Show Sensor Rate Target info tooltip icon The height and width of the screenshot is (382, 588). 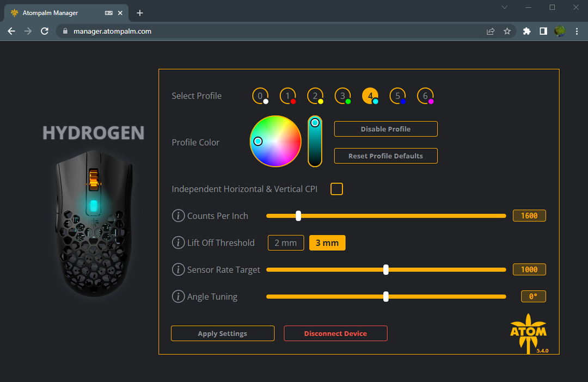[x=178, y=269]
